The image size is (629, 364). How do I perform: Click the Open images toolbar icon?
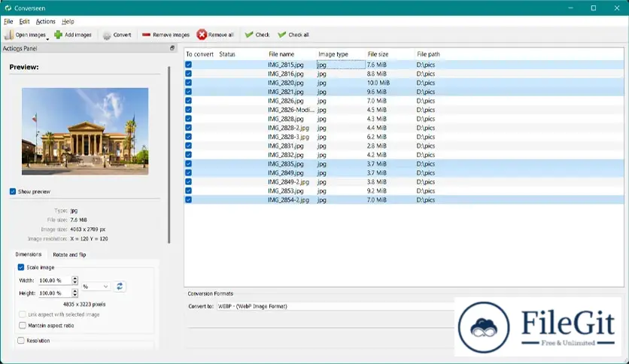(x=9, y=35)
